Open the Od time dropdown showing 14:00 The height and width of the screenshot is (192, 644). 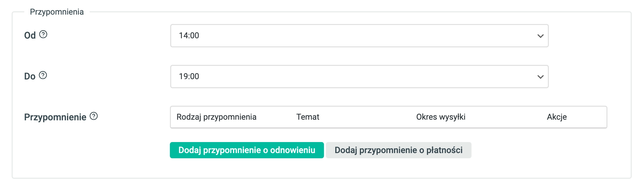click(x=359, y=36)
